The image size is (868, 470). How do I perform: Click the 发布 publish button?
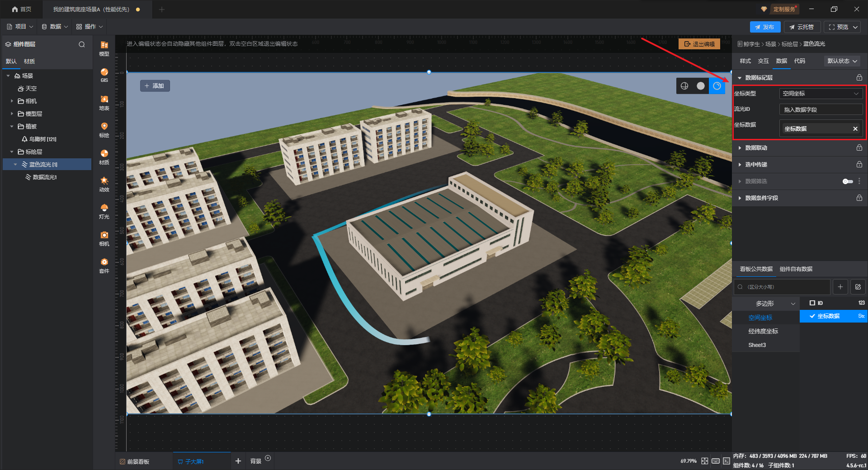coord(765,27)
